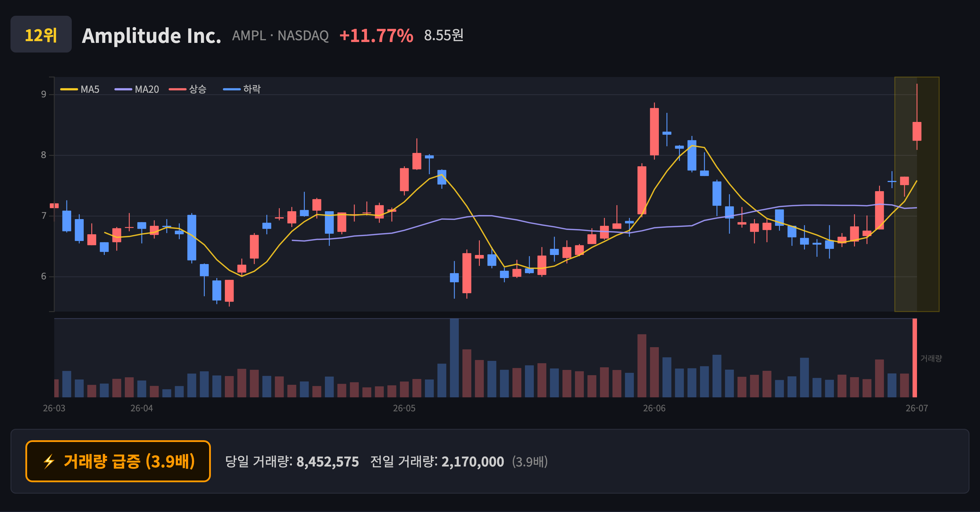Click the 12위 rank badge

point(41,34)
